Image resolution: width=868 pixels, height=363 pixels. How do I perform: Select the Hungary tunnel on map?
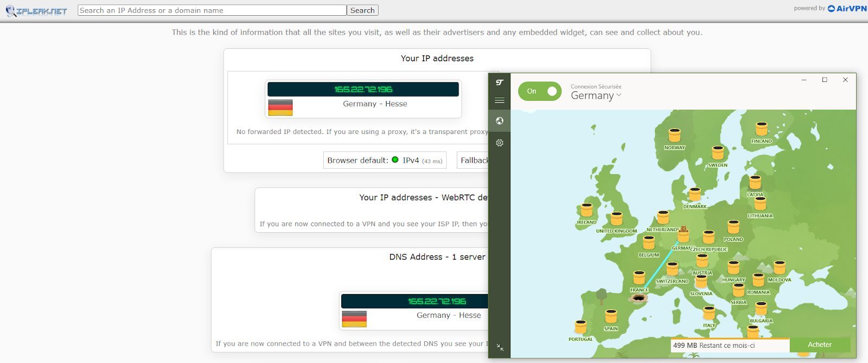click(x=733, y=268)
